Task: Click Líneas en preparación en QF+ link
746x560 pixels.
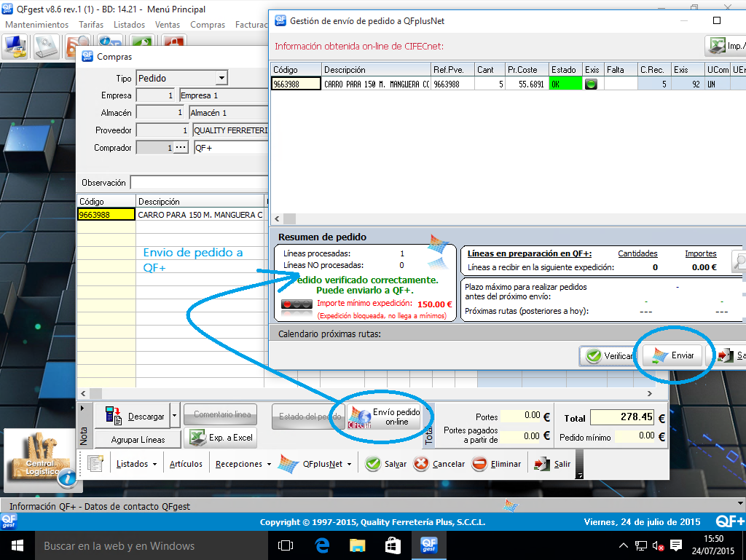Action: (529, 253)
